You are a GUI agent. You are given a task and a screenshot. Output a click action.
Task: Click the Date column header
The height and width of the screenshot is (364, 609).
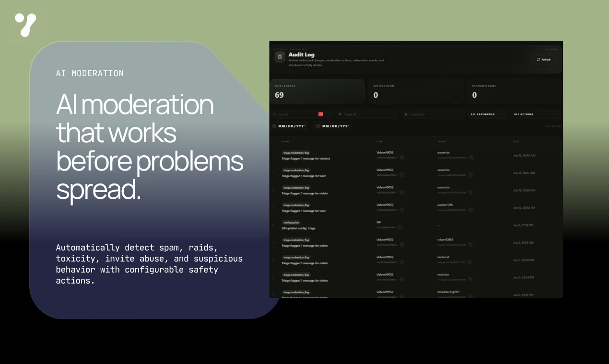(x=516, y=142)
